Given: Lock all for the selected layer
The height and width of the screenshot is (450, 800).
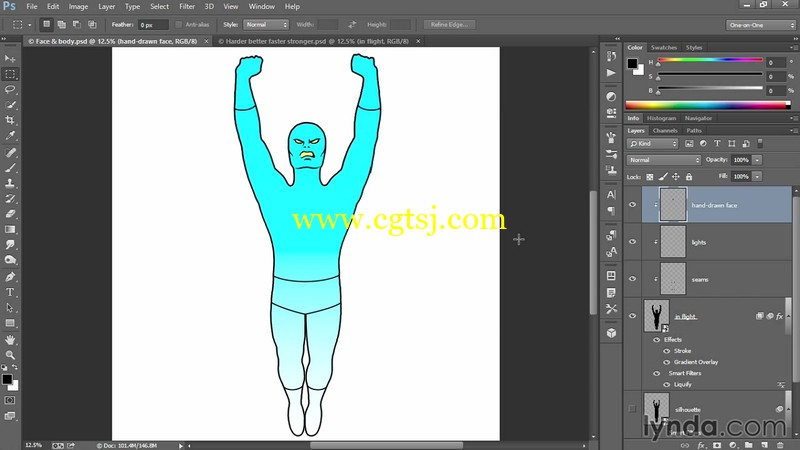Looking at the screenshot, I should click(689, 177).
